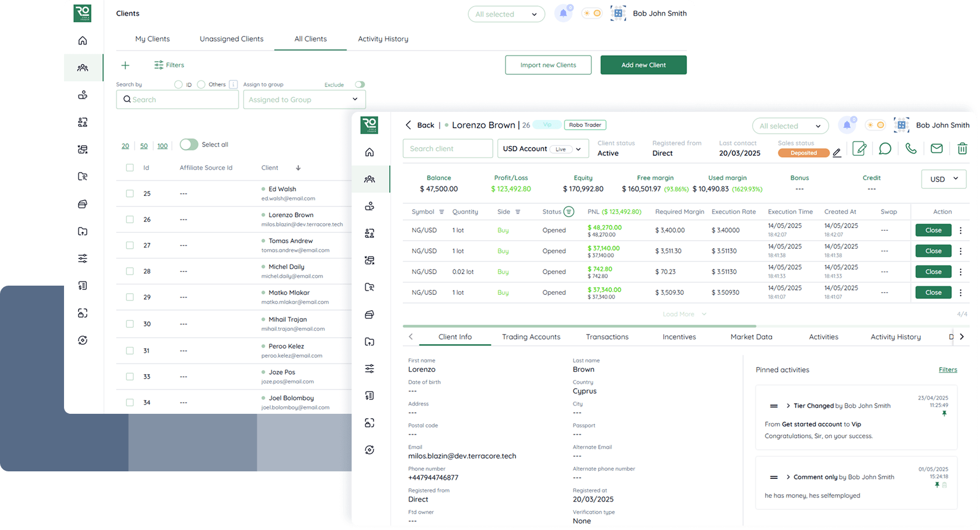This screenshot has width=980, height=530.
Task: Check the header checkbox beside Id column
Action: click(130, 168)
